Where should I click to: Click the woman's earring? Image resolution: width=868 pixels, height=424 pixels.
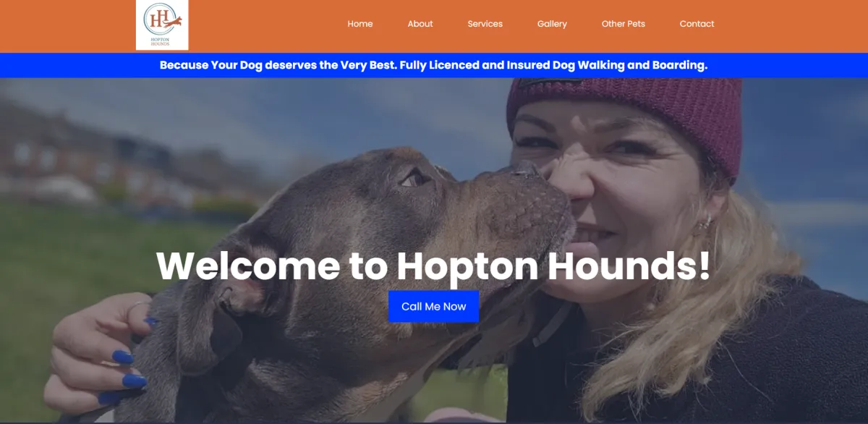(x=703, y=223)
